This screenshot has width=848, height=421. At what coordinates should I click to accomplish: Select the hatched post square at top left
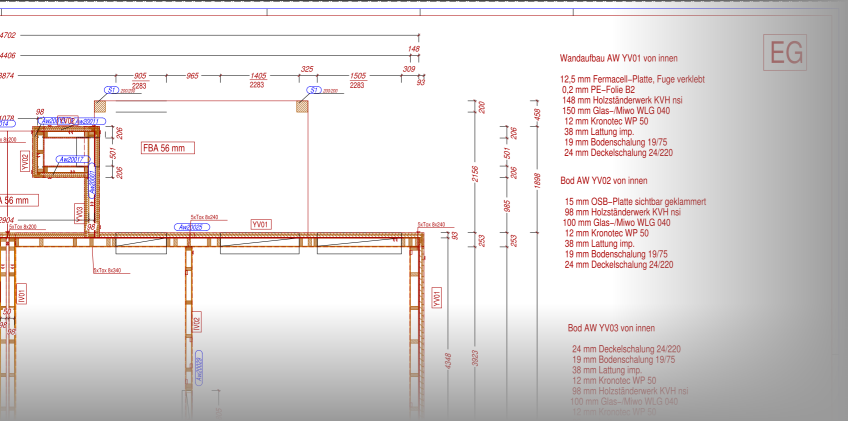[x=101, y=106]
